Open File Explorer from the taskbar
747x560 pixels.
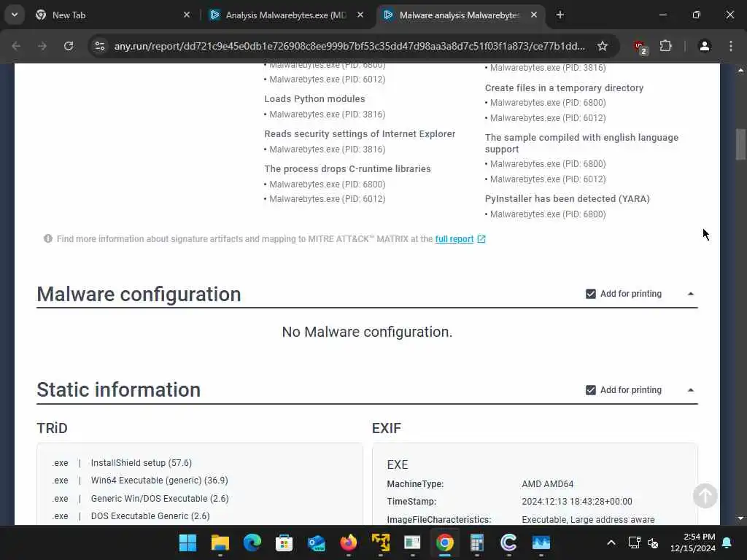pyautogui.click(x=220, y=542)
